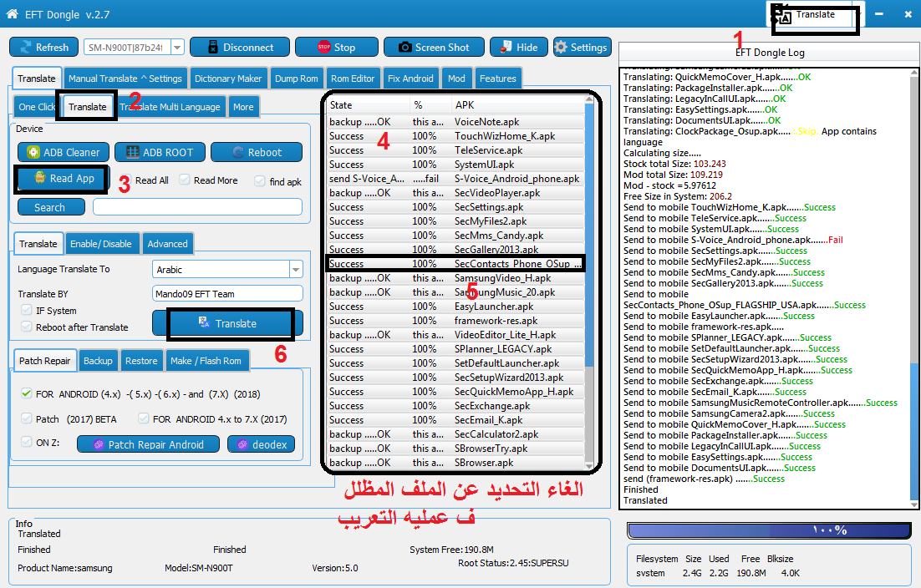The image size is (921, 588).
Task: Click the blue Translate button
Action: (x=228, y=323)
